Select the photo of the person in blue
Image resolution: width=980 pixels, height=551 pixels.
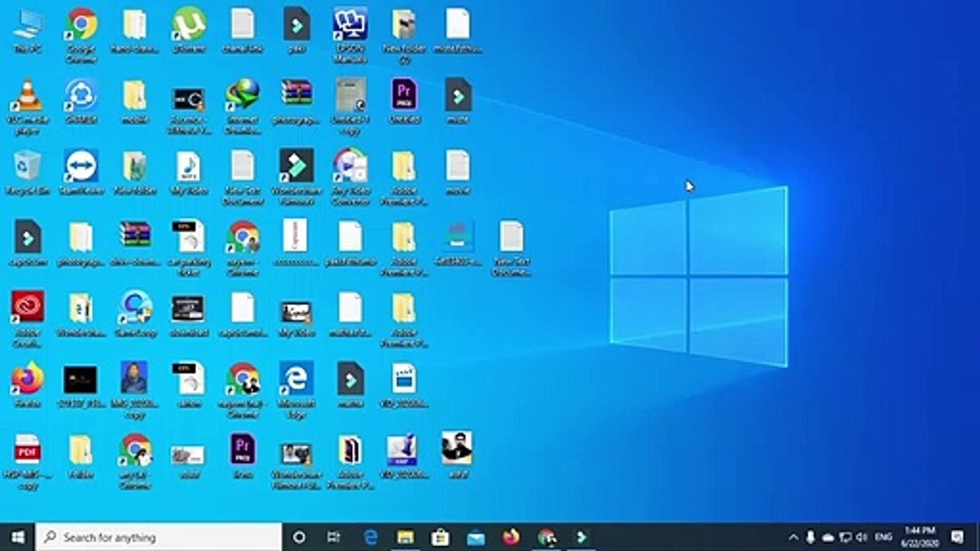pyautogui.click(x=135, y=391)
